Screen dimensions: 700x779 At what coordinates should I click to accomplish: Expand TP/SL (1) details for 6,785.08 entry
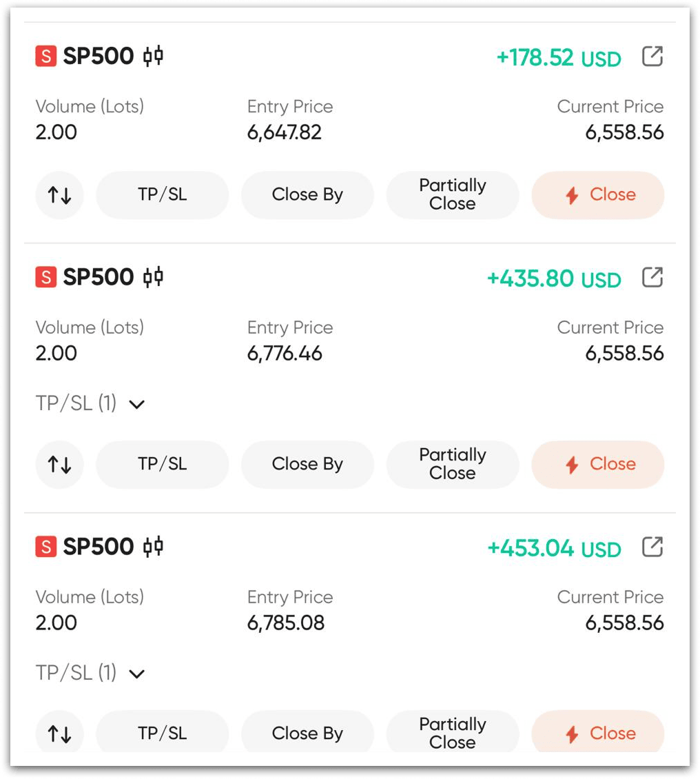click(137, 674)
